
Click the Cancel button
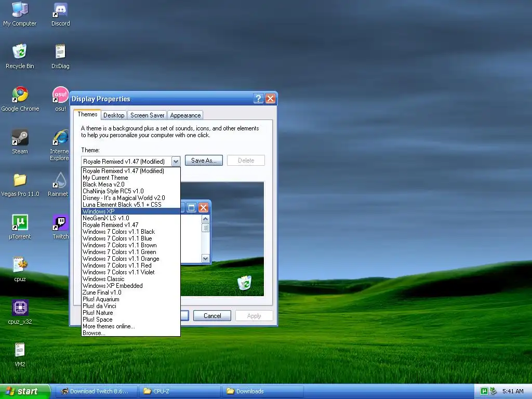pos(212,316)
